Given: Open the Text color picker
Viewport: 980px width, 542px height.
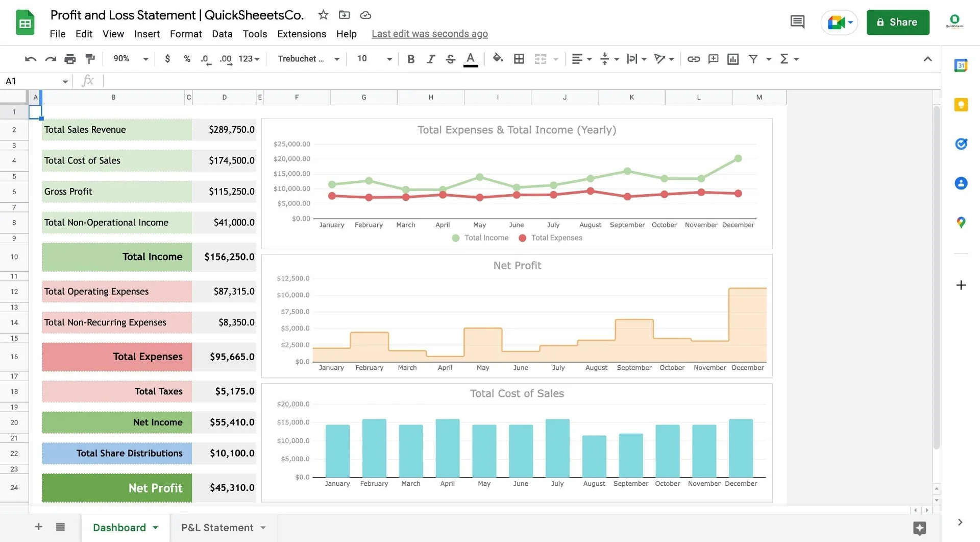Looking at the screenshot, I should (x=471, y=59).
